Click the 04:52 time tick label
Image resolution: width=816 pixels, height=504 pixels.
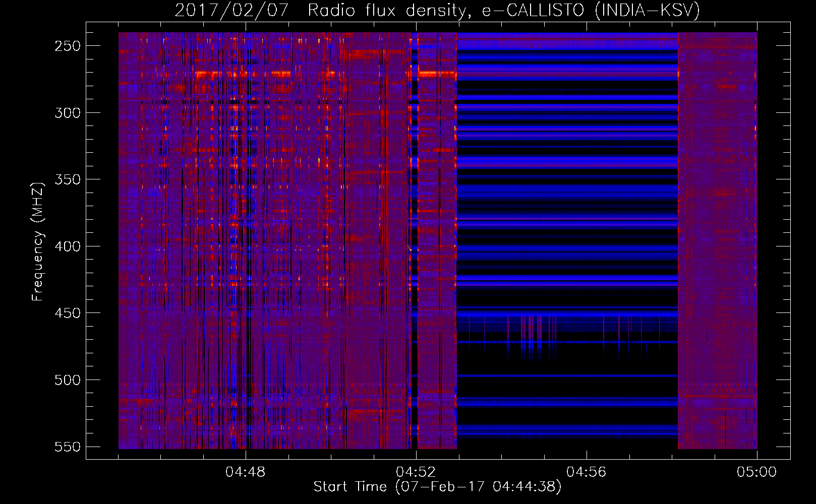coord(416,472)
